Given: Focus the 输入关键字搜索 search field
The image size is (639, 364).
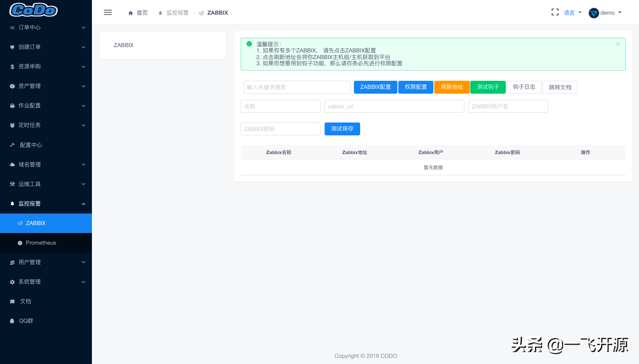Looking at the screenshot, I should [x=297, y=87].
